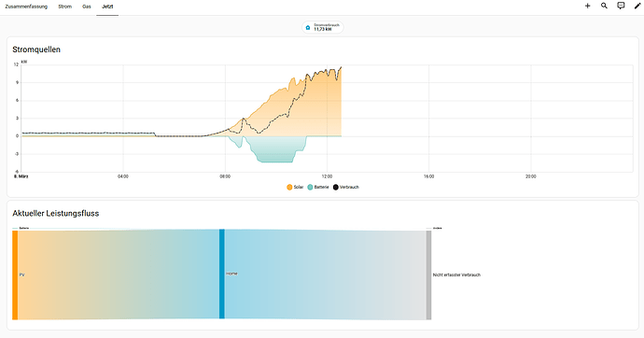Click the Aktueller Leistungsfluss card title
The width and height of the screenshot is (644, 338).
[56, 214]
